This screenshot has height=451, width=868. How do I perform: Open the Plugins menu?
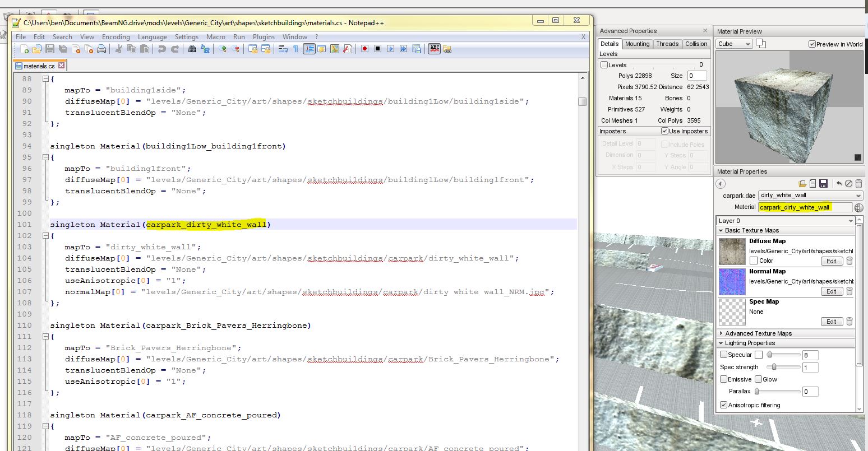pos(264,37)
